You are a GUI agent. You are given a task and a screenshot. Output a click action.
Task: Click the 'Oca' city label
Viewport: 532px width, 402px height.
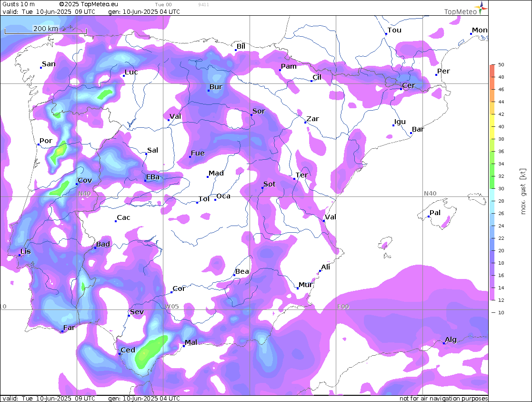pyautogui.click(x=223, y=196)
